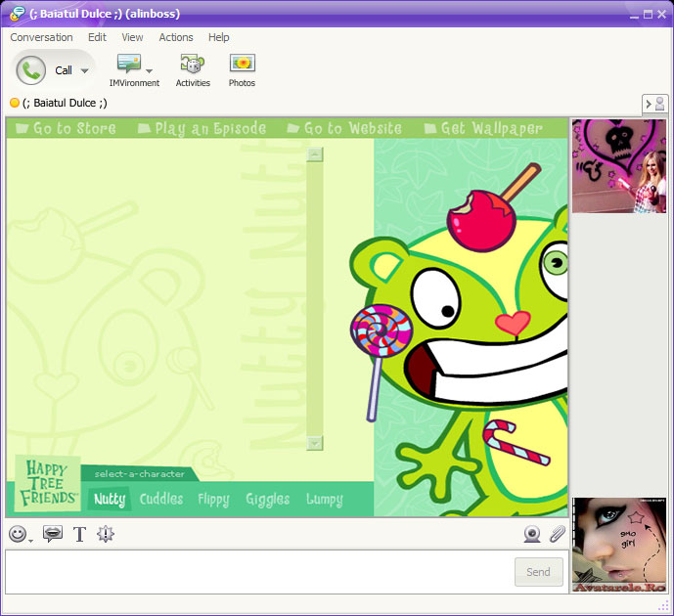The width and height of the screenshot is (674, 616).
Task: Expand the IMVironment dropdown arrow
Action: 149,70
